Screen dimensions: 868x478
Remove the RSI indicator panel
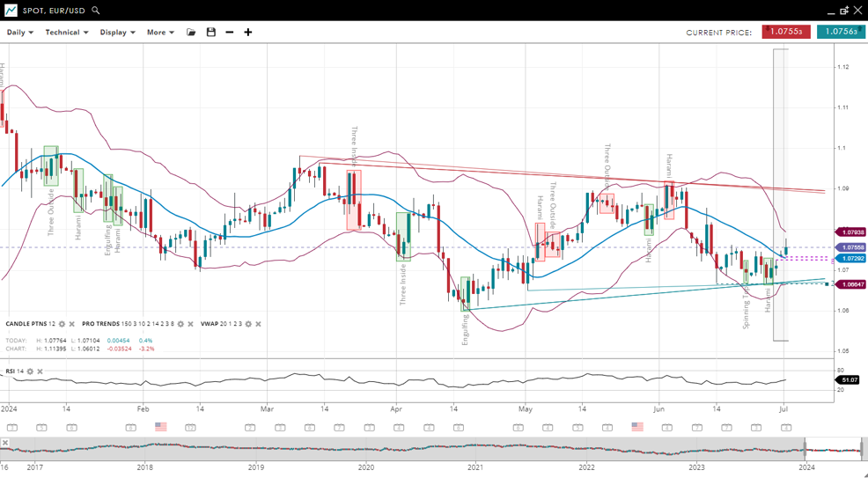point(40,371)
